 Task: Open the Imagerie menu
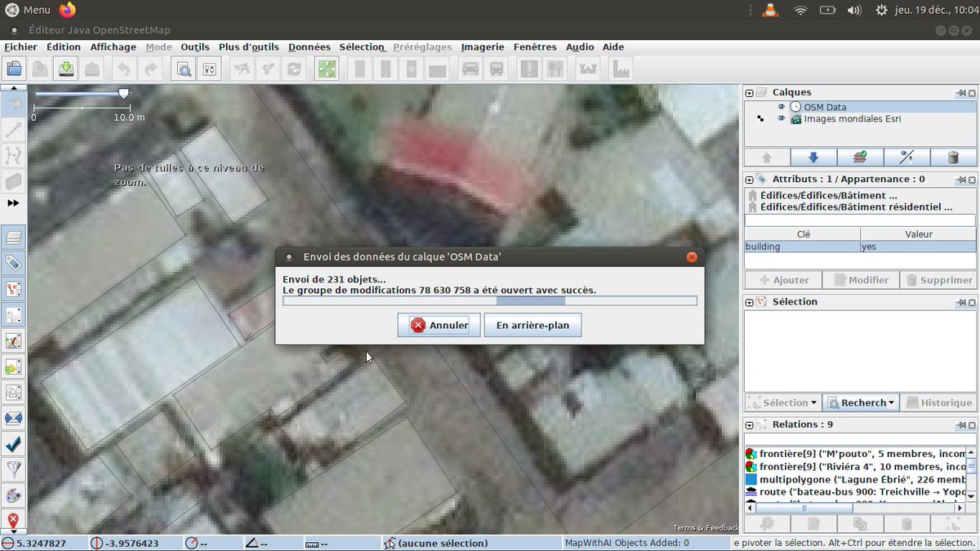point(483,47)
